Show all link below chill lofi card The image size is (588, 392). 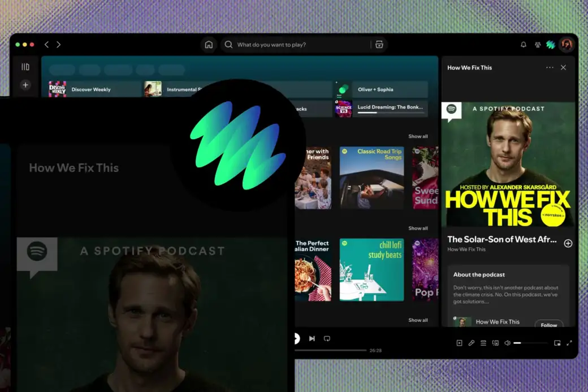(418, 320)
